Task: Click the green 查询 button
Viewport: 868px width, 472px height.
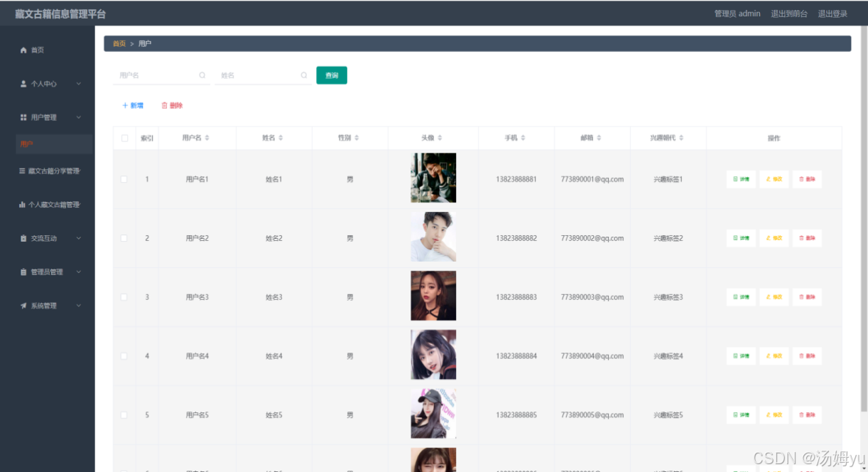Action: click(x=332, y=75)
